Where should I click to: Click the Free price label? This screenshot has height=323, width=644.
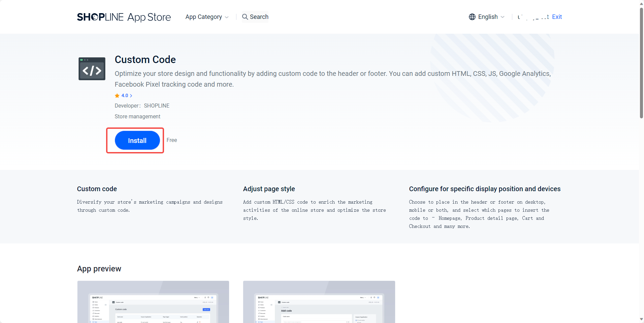(x=172, y=140)
